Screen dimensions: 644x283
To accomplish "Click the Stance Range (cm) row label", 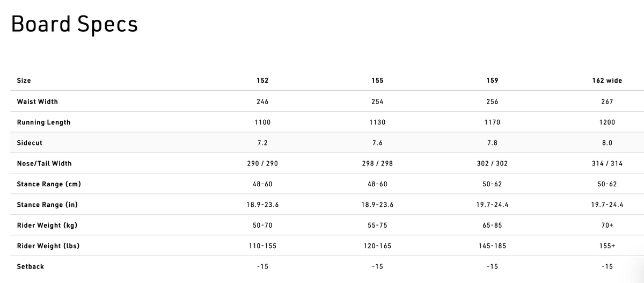I will [49, 184].
